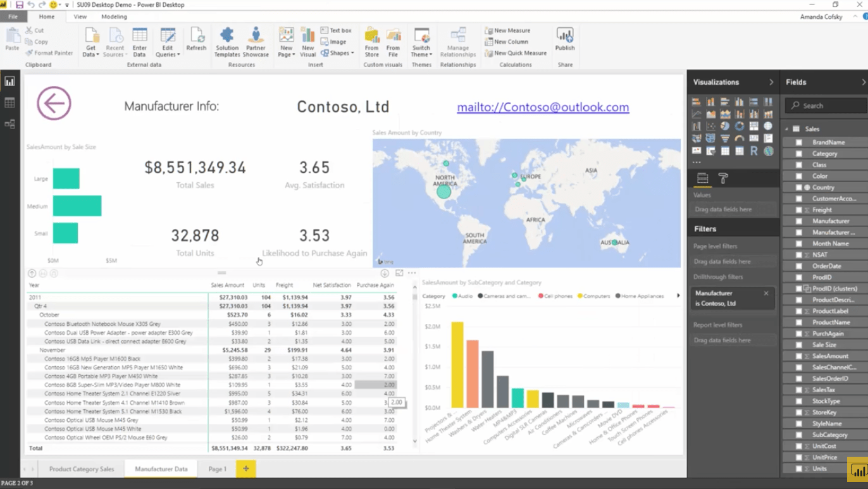The image size is (868, 489).
Task: Import custom visual From Store
Action: point(372,42)
